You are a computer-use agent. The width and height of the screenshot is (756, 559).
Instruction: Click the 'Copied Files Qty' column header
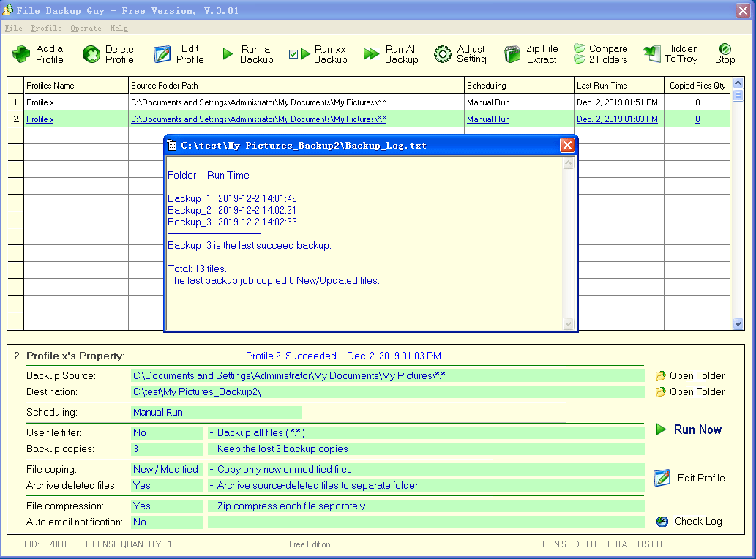697,86
